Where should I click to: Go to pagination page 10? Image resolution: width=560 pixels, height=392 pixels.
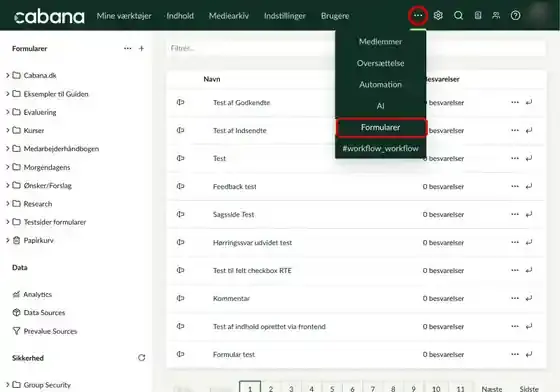pyautogui.click(x=436, y=388)
